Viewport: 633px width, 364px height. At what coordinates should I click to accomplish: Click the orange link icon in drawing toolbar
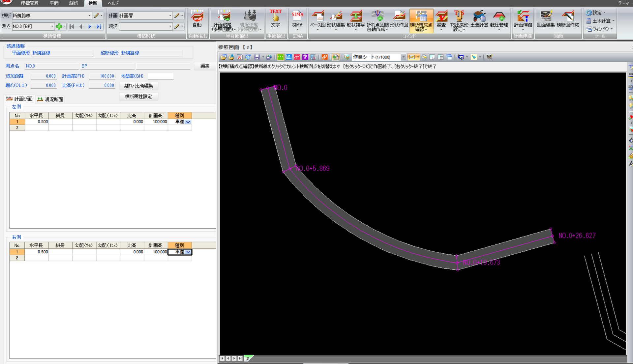pyautogui.click(x=324, y=57)
